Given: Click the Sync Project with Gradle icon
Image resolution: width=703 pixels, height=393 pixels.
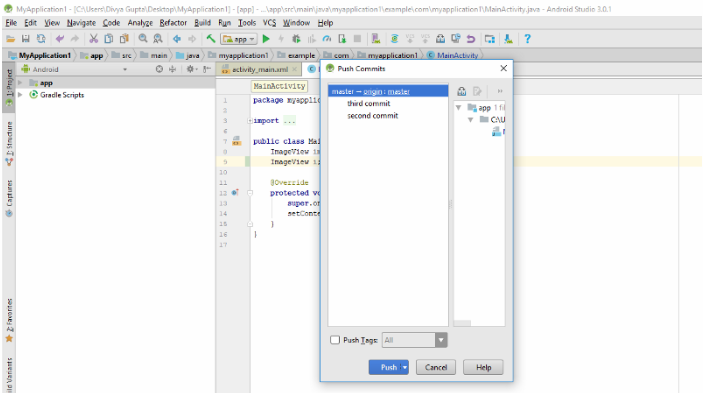Looking at the screenshot, I should (395, 39).
